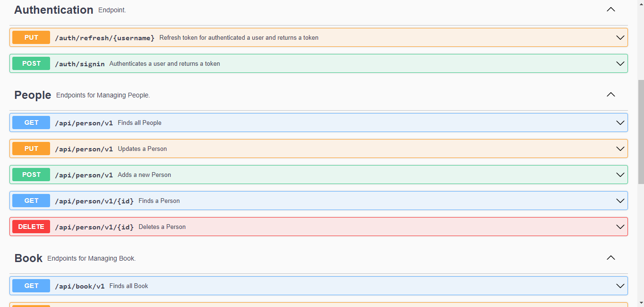
Task: Click the POST badge for /auth/signin
Action: 31,63
